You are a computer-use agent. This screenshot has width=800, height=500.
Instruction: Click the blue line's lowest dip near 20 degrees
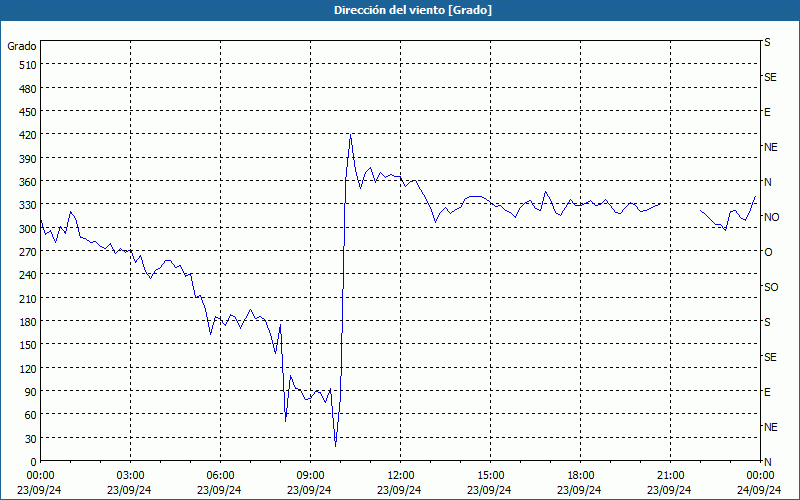point(335,446)
